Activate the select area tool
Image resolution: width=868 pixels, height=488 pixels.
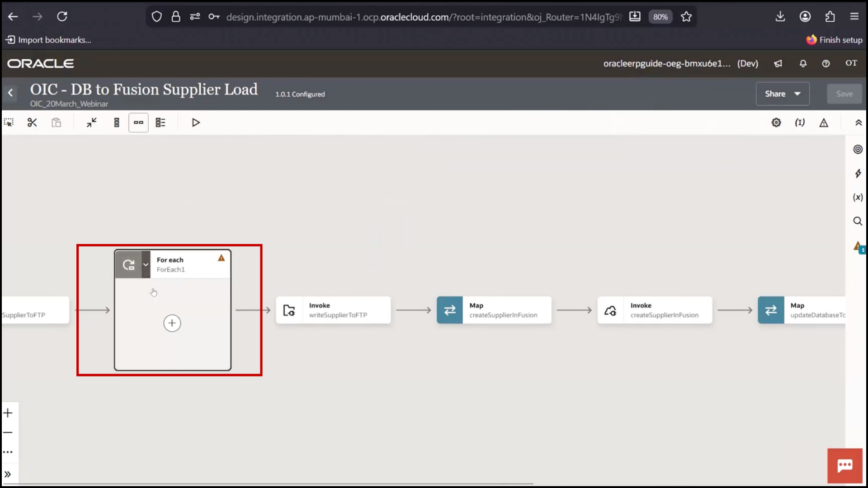9,123
